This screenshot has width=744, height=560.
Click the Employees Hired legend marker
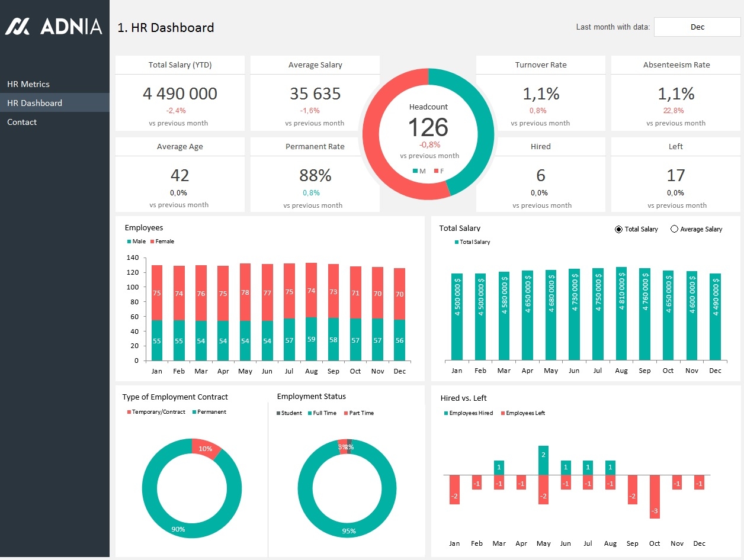tap(446, 413)
